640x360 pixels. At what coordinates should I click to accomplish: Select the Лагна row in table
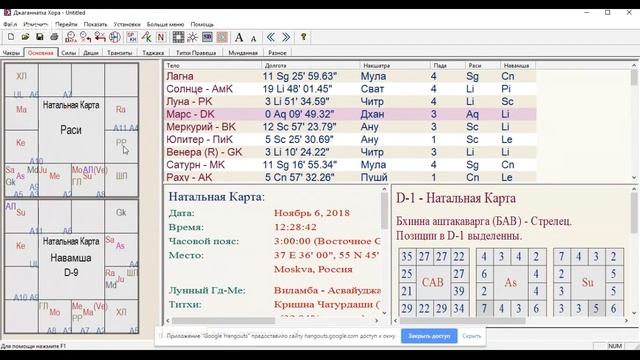[350, 76]
